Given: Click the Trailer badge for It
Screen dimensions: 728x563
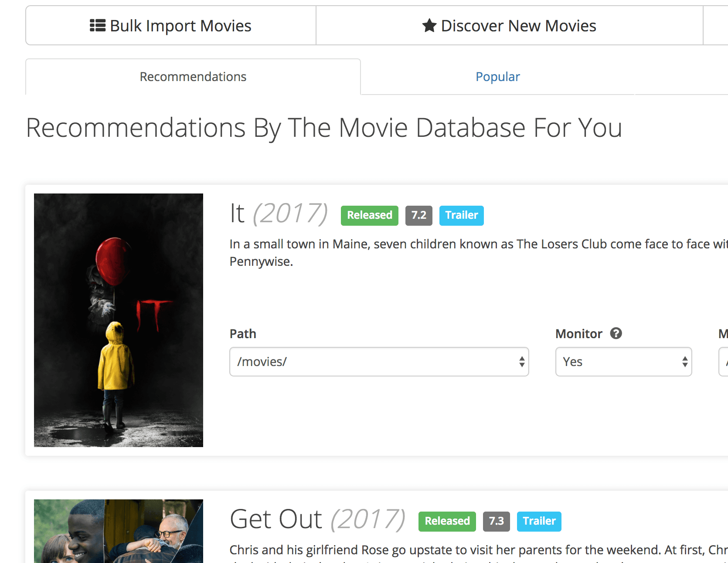Looking at the screenshot, I should click(x=461, y=215).
